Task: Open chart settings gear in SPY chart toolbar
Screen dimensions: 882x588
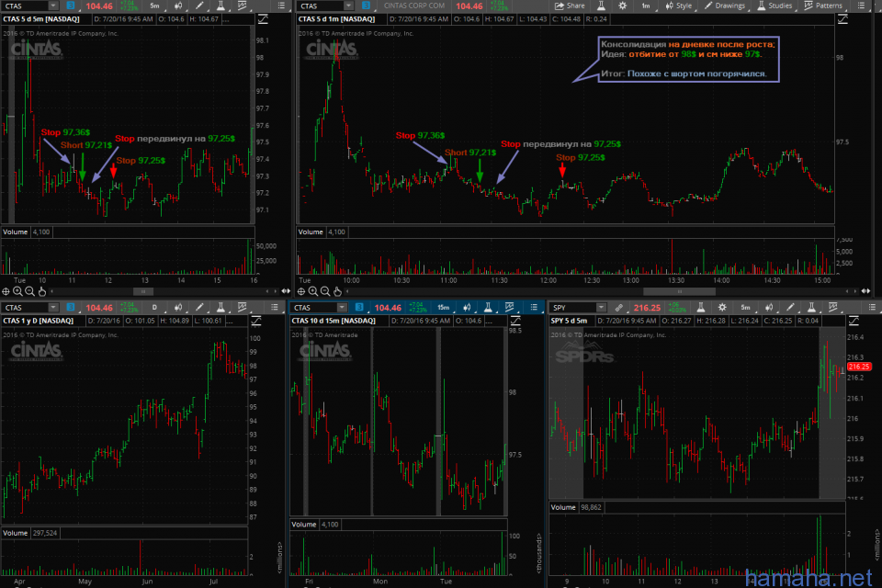Action: (722, 307)
